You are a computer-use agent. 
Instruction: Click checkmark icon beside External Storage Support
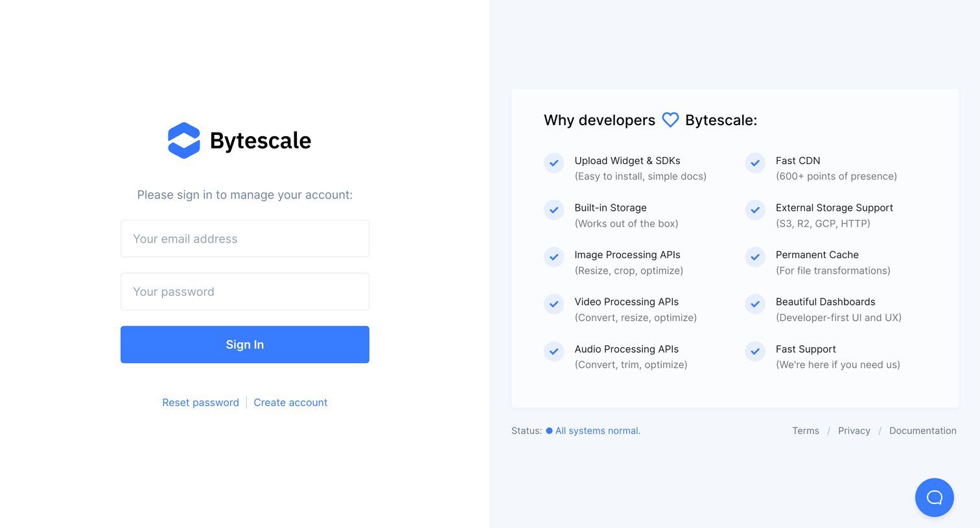tap(755, 210)
